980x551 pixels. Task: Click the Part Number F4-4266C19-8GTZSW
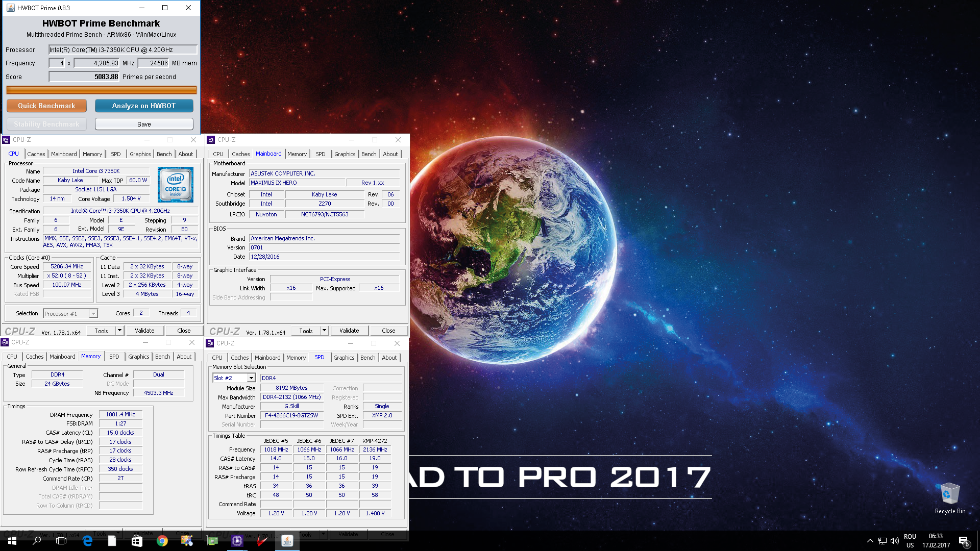pos(291,415)
